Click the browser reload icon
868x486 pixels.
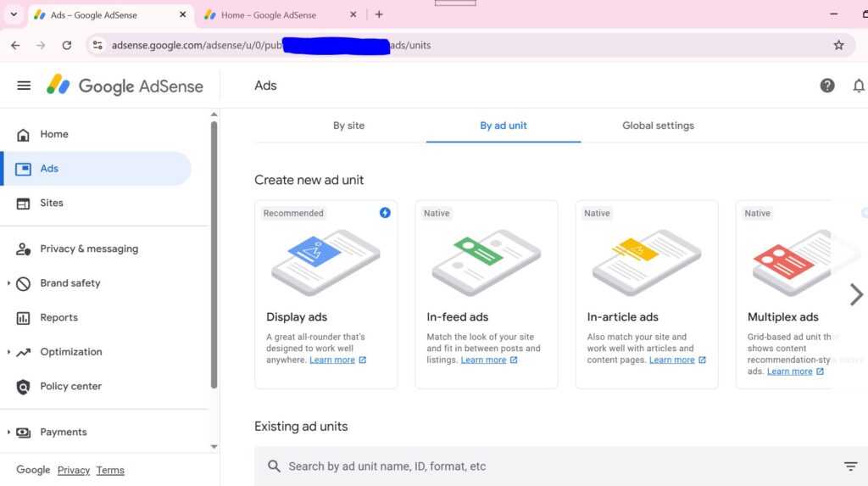(67, 46)
